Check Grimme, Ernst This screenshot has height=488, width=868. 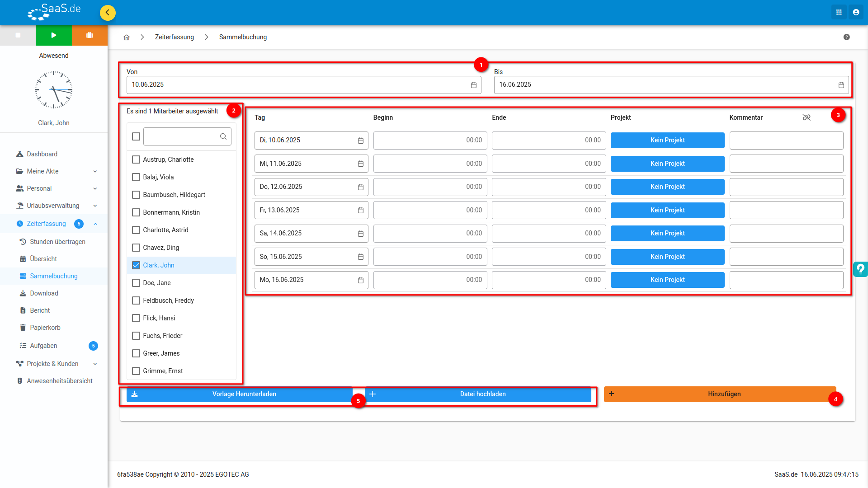pos(136,371)
